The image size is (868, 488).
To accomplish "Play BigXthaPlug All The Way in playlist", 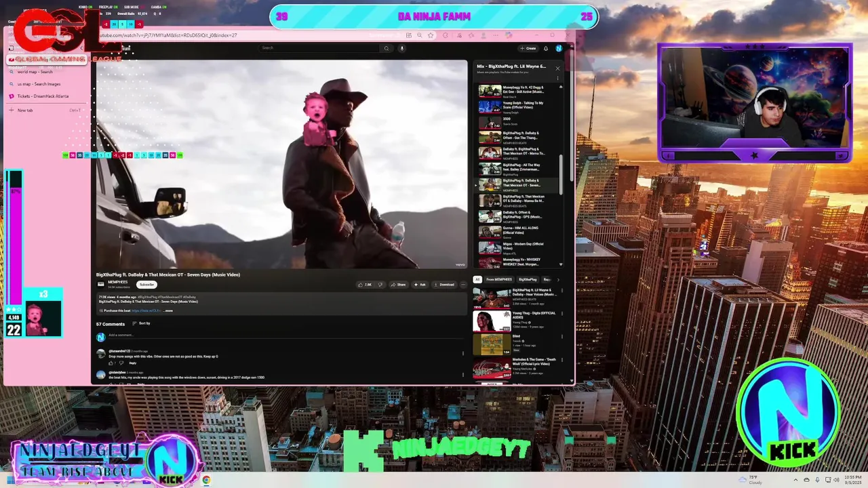I will [517, 169].
